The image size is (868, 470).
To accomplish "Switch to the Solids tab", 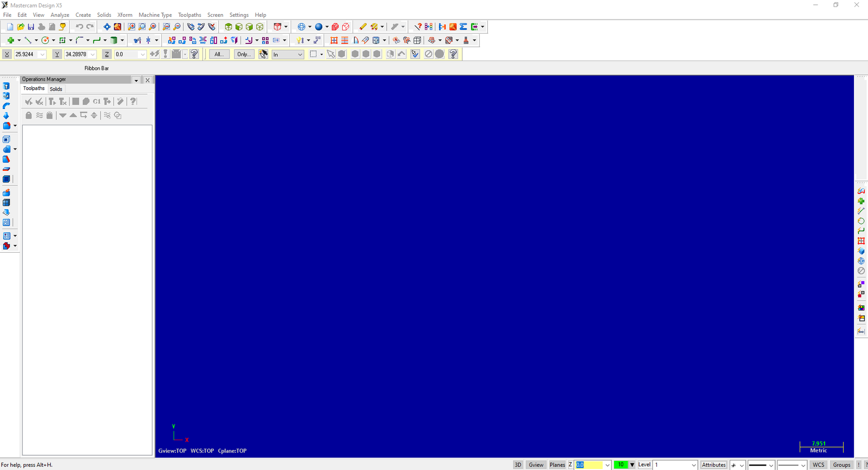I will [x=56, y=89].
